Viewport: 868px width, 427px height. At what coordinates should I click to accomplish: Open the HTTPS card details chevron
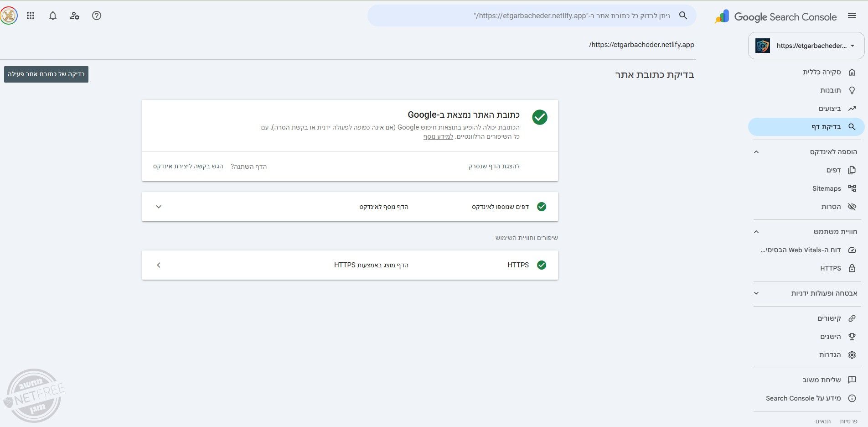pos(159,265)
